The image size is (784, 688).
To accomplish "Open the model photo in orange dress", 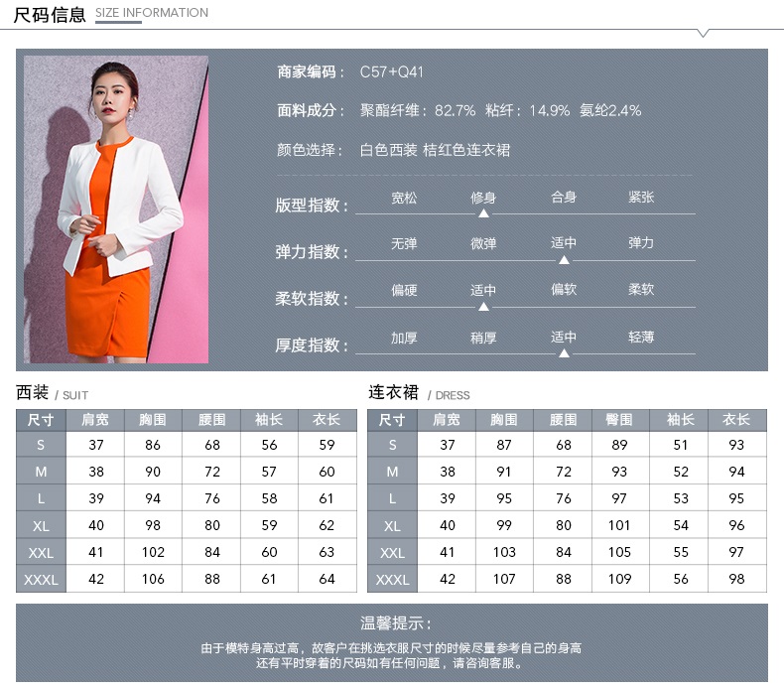I will pos(116,209).
